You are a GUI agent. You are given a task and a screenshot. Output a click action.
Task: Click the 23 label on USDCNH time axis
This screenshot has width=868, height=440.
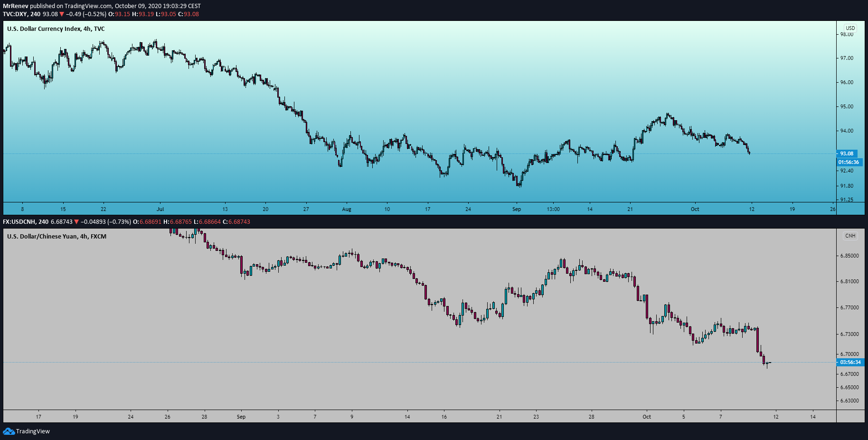tap(536, 417)
